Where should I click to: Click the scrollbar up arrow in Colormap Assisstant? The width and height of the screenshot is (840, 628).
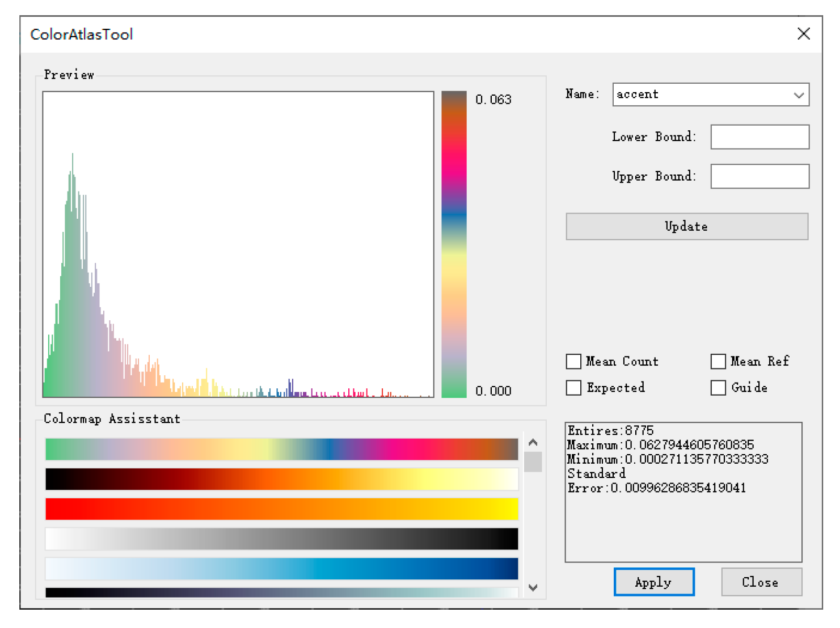point(533,442)
